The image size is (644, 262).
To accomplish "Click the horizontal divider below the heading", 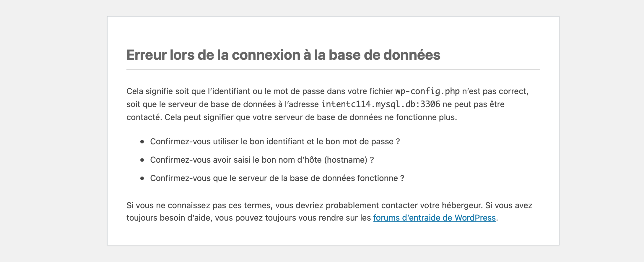I will click(333, 69).
